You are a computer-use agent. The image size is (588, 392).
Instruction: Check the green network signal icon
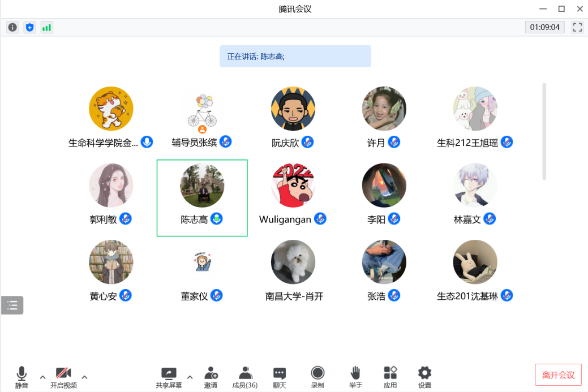pos(46,27)
